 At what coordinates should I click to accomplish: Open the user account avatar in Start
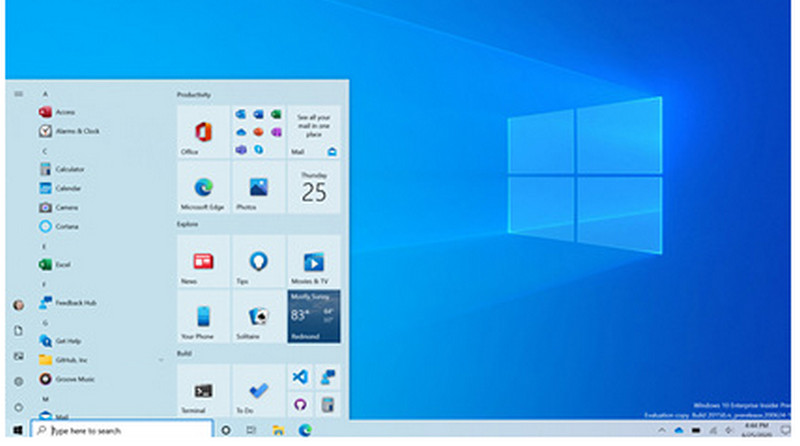tap(18, 305)
